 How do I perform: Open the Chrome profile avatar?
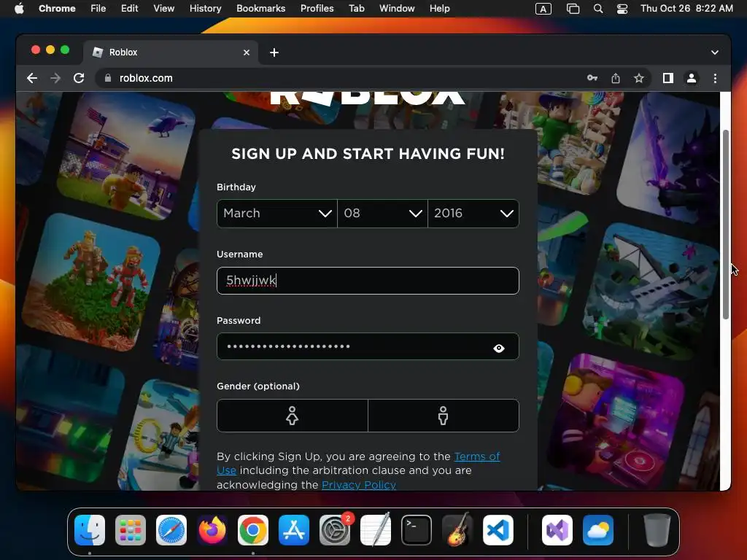click(x=692, y=78)
